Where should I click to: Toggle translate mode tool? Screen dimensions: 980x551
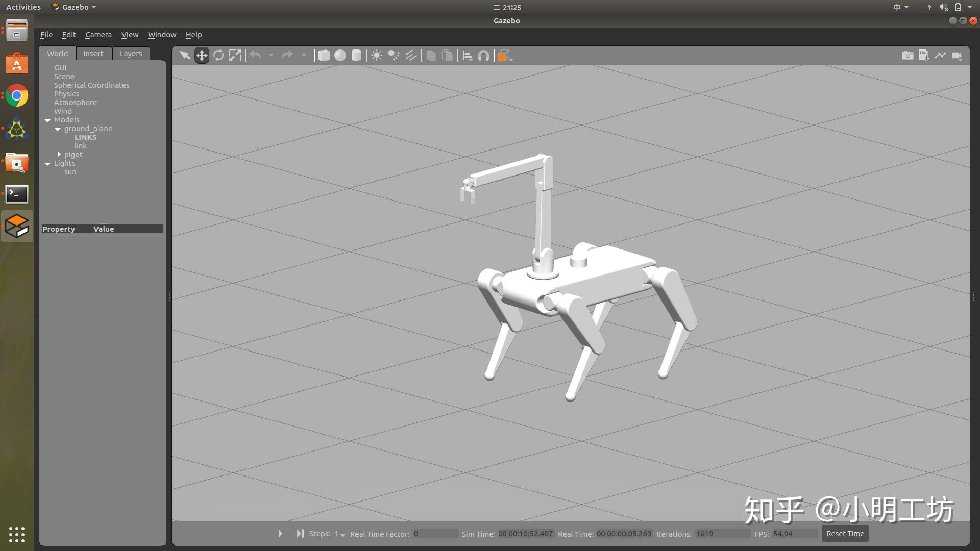point(202,55)
